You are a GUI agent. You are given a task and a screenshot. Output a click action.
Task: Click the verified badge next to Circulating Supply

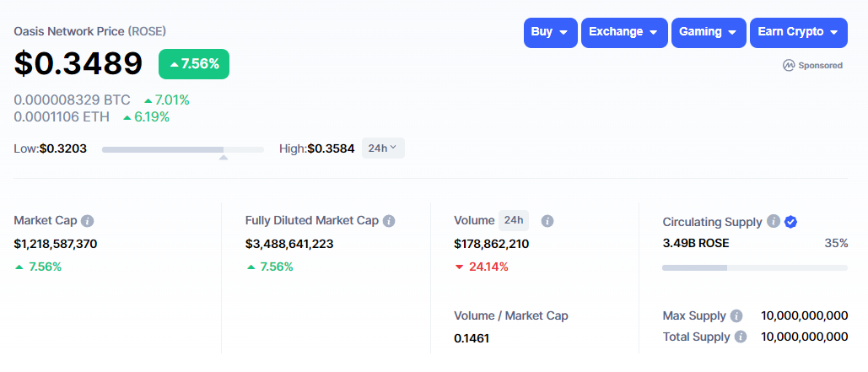(x=790, y=222)
